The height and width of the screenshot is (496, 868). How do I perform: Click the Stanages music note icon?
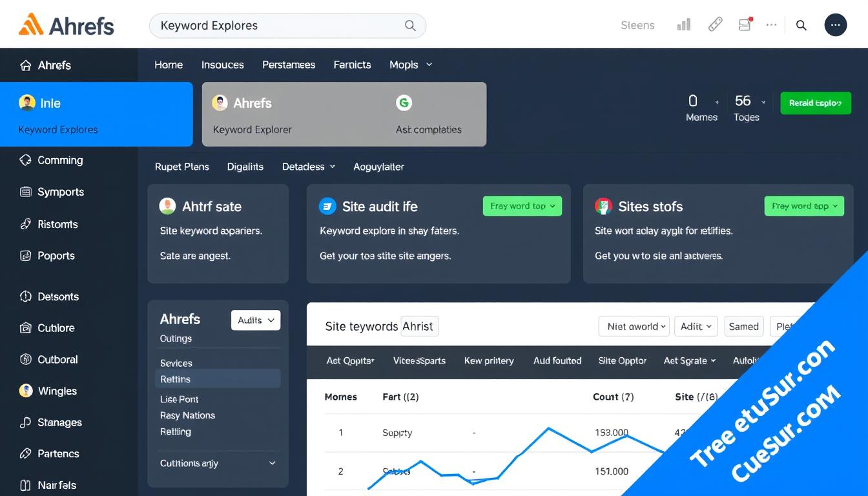point(26,422)
